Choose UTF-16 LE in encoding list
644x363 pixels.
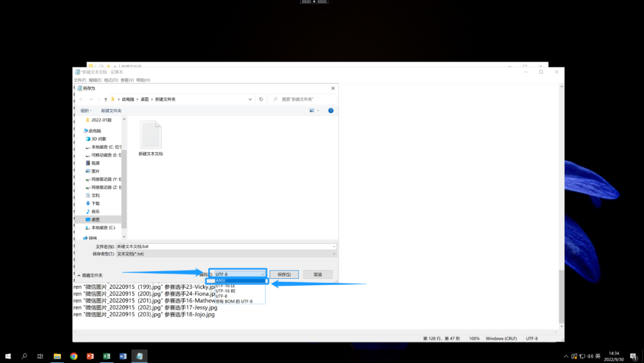(240, 286)
